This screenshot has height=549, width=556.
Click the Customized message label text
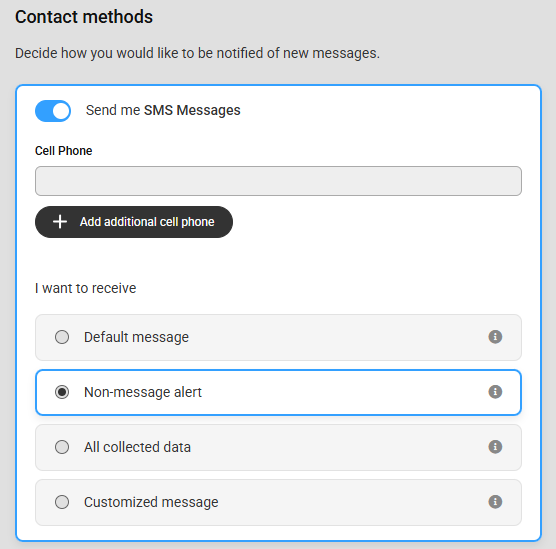[x=151, y=502]
